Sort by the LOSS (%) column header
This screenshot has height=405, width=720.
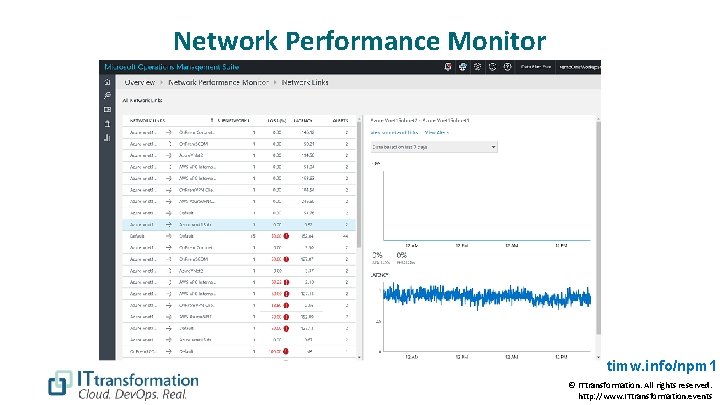tap(277, 120)
